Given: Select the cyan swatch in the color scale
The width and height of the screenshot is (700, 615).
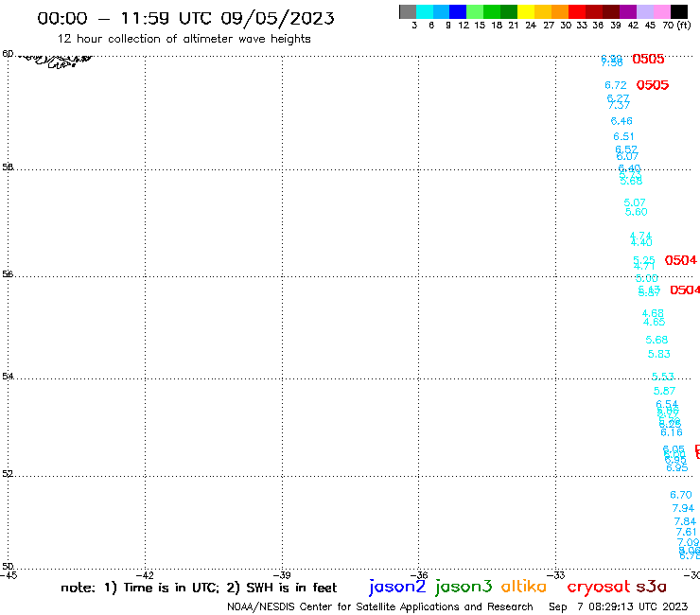Looking at the screenshot, I should [425, 11].
